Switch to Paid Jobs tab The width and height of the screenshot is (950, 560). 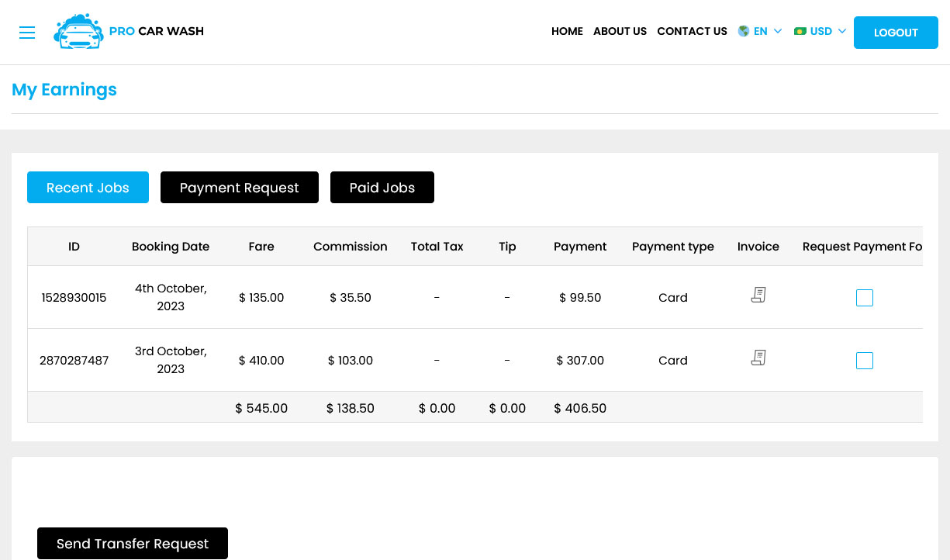[x=382, y=188]
